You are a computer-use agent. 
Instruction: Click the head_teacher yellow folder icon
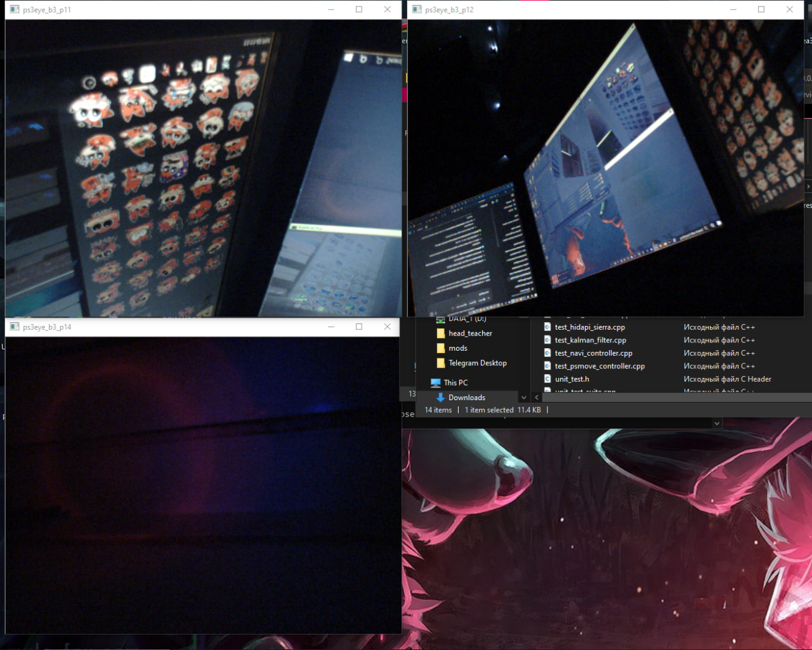coord(441,334)
